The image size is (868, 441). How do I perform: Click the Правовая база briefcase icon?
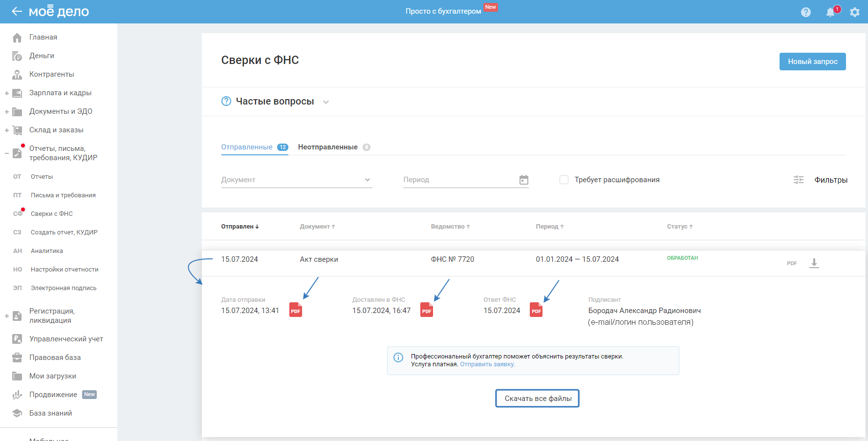pyautogui.click(x=17, y=357)
